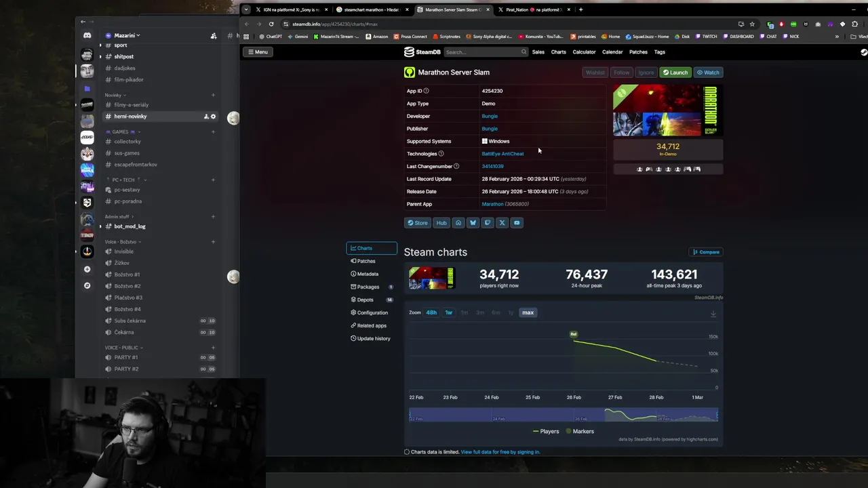This screenshot has height=488, width=868.
Task: Click the Technologies info icon
Action: [x=441, y=154]
